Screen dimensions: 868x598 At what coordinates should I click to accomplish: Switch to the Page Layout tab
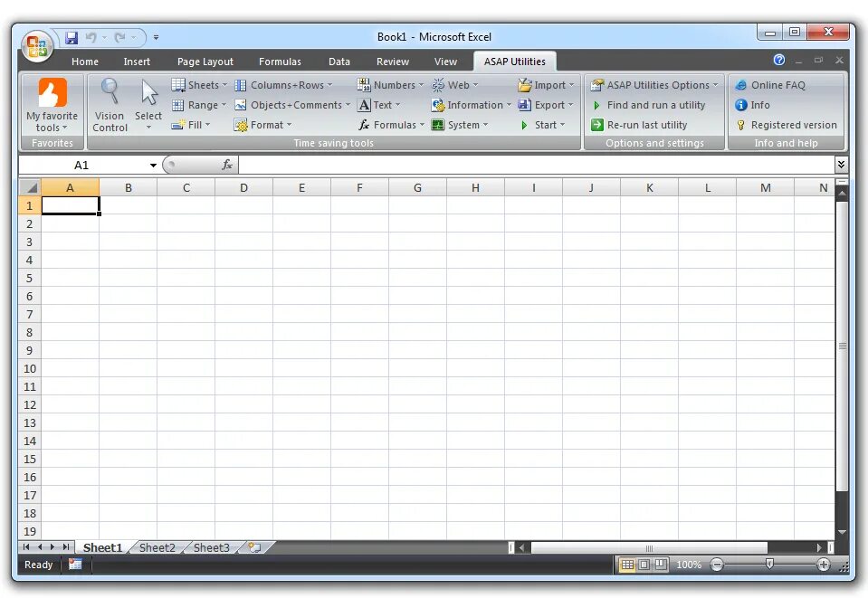pyautogui.click(x=205, y=62)
